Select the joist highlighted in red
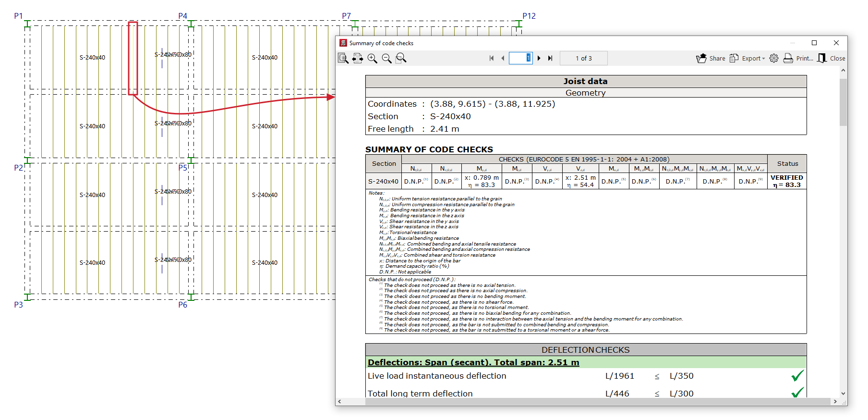This screenshot has height=420, width=868. pyautogui.click(x=133, y=58)
